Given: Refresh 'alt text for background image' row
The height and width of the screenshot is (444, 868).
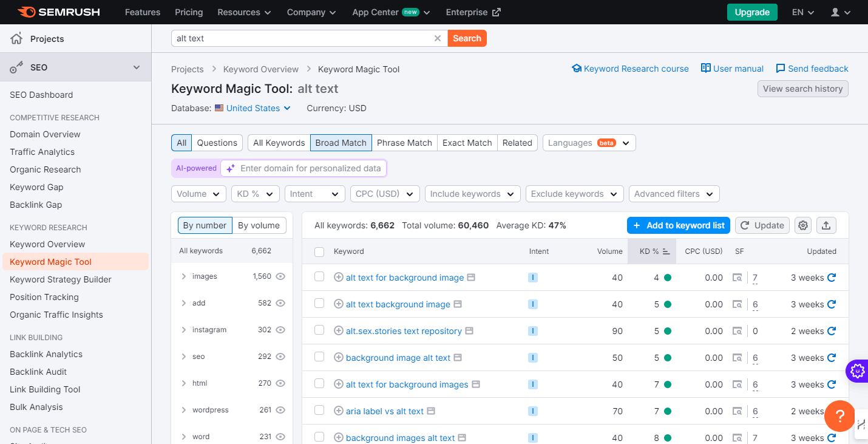Looking at the screenshot, I should tap(832, 278).
